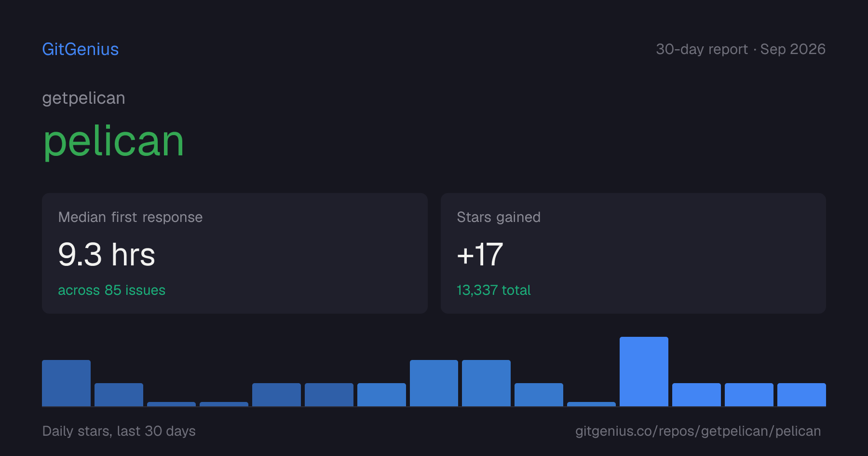Click the 30-day report Sep 2026 label
This screenshot has width=868, height=456.
click(741, 49)
